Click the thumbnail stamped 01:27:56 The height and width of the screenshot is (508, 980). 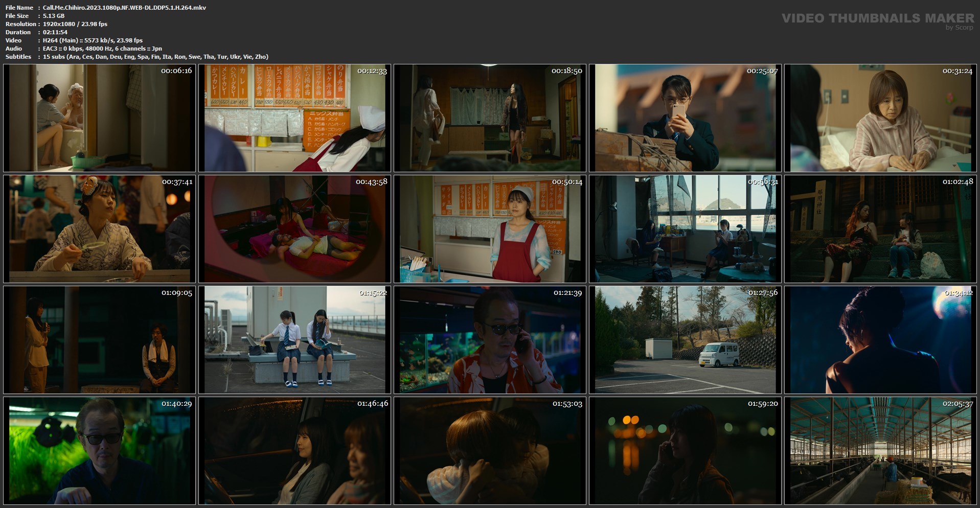pyautogui.click(x=685, y=340)
